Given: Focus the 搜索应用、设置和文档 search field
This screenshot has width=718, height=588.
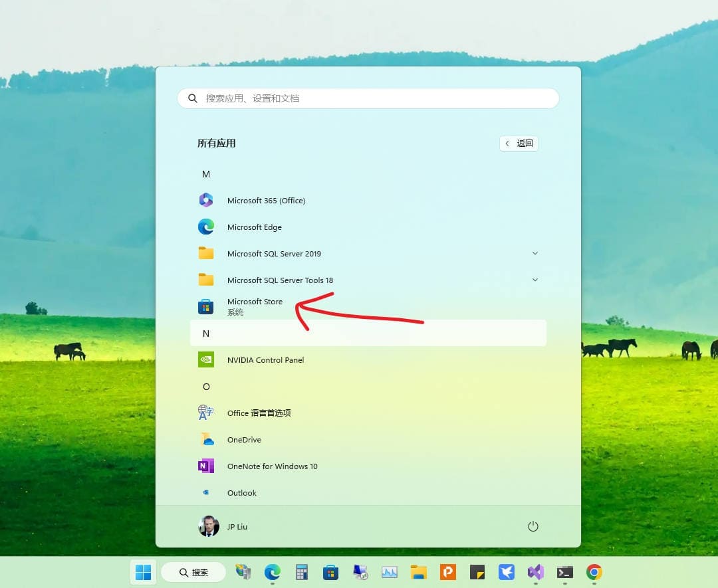Looking at the screenshot, I should (x=372, y=98).
